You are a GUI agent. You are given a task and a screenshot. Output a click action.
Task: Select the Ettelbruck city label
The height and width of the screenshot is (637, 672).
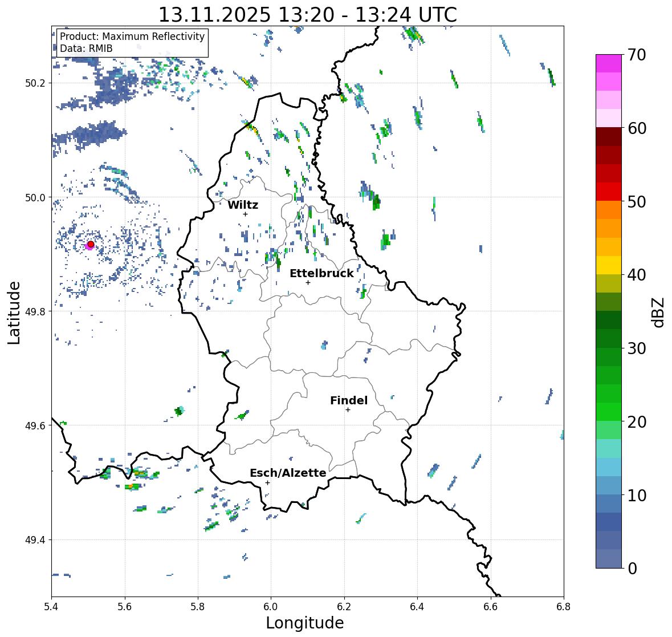pos(322,273)
